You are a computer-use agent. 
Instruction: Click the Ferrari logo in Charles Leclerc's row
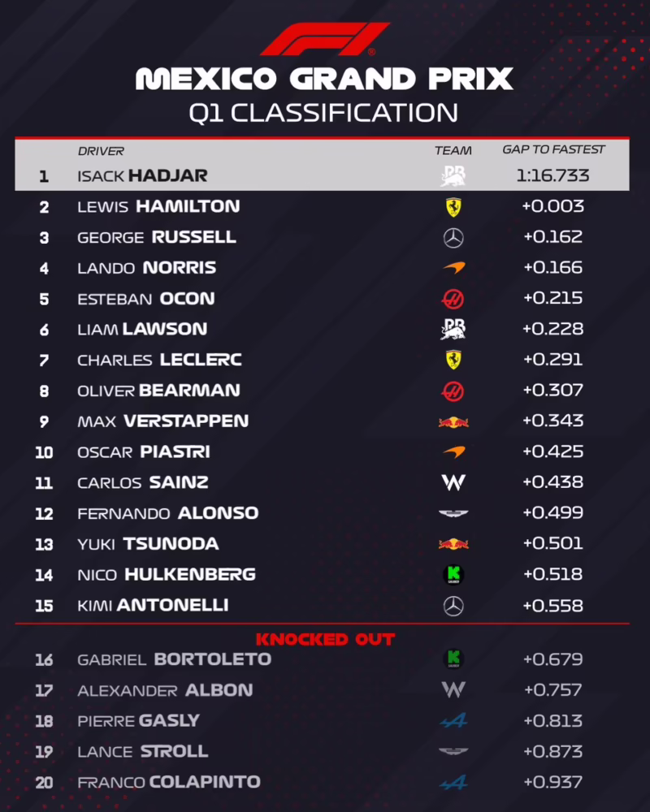pyautogui.click(x=453, y=360)
